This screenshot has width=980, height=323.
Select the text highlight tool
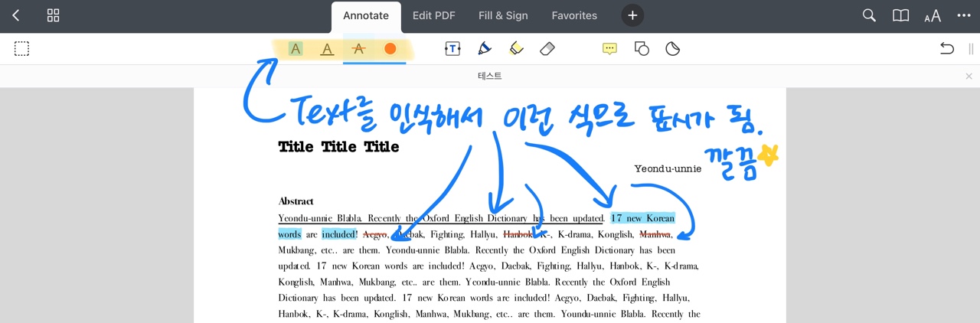pyautogui.click(x=296, y=49)
